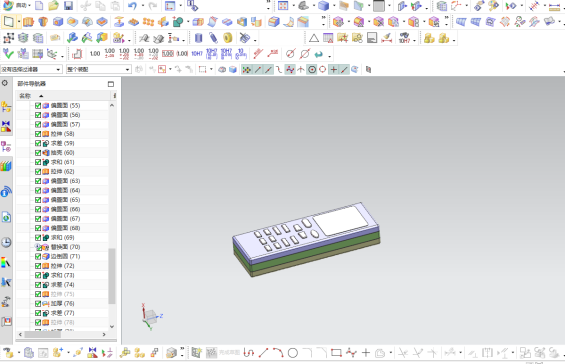Click the Extrude tool icon in toolbar
This screenshot has height=364, width=565.
click(x=28, y=22)
